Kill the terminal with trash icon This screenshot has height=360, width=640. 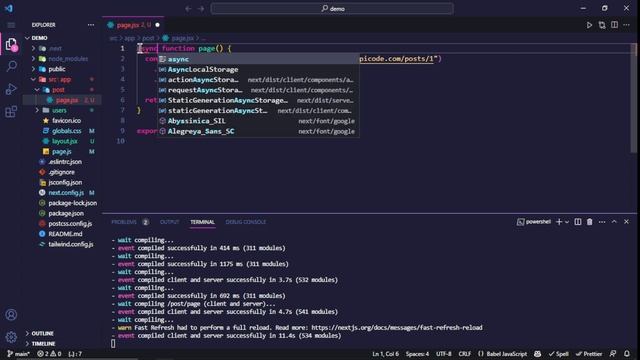(x=589, y=222)
